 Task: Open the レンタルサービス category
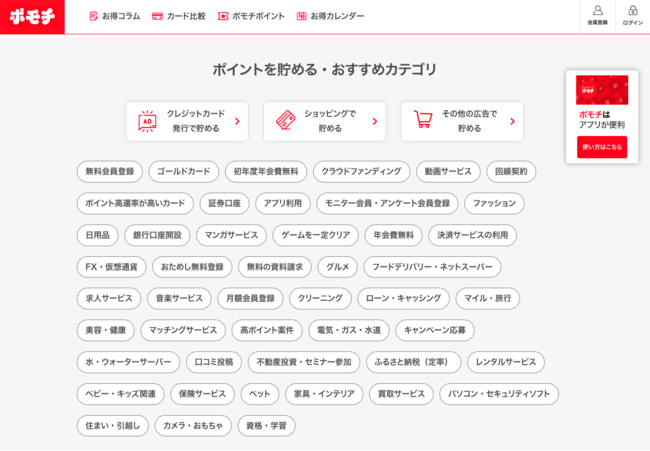click(506, 362)
